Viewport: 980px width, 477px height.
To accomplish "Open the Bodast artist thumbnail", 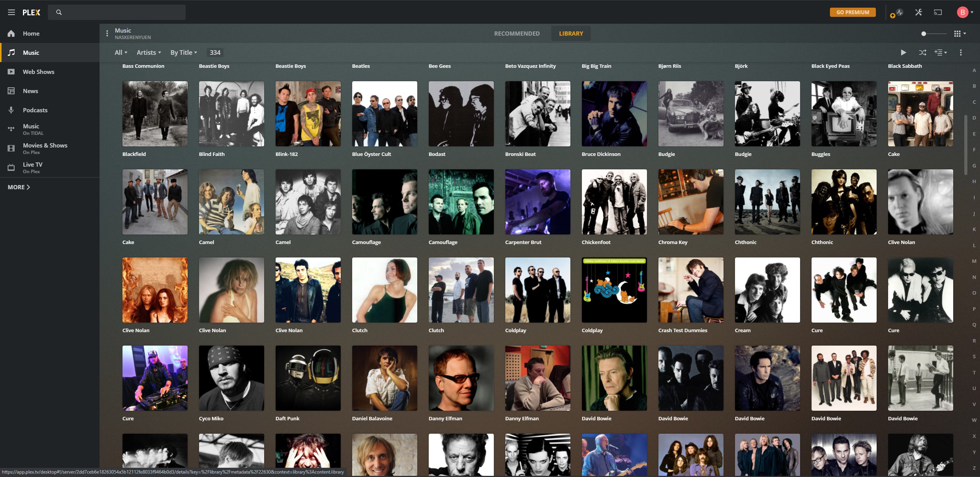I will (461, 114).
